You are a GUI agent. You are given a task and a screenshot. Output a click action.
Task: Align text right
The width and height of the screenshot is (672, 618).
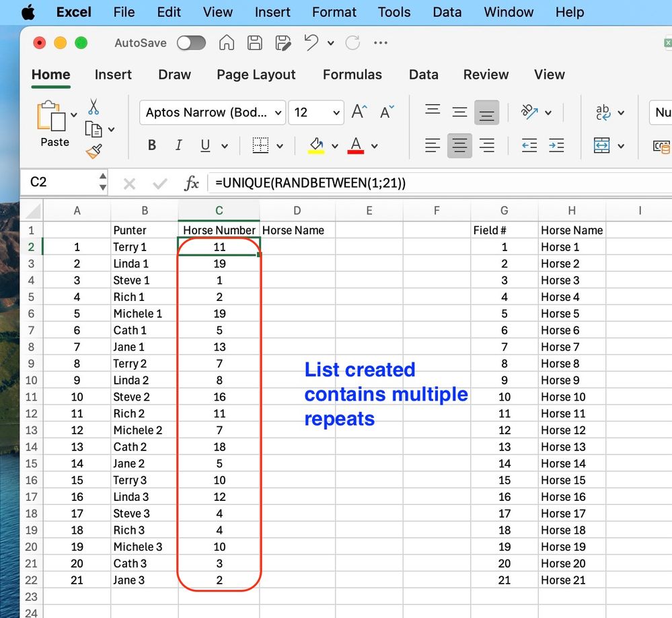pos(487,145)
